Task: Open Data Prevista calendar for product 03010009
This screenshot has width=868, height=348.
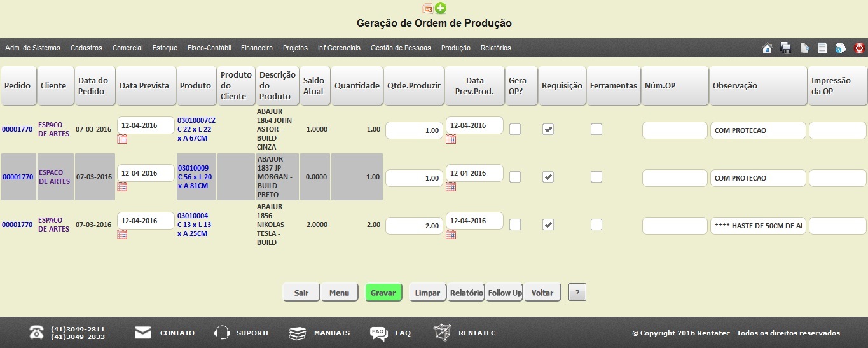Action: pyautogui.click(x=122, y=186)
